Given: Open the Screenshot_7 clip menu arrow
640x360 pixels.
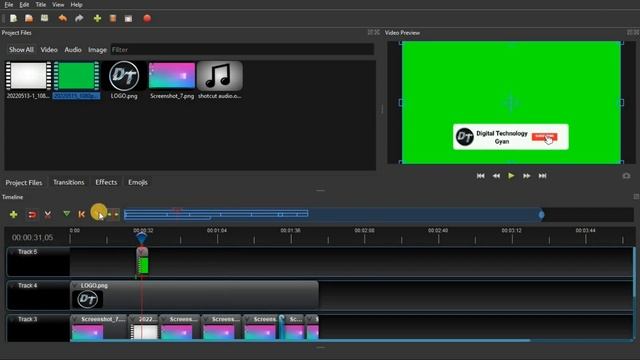Looking at the screenshot, I should click(76, 319).
